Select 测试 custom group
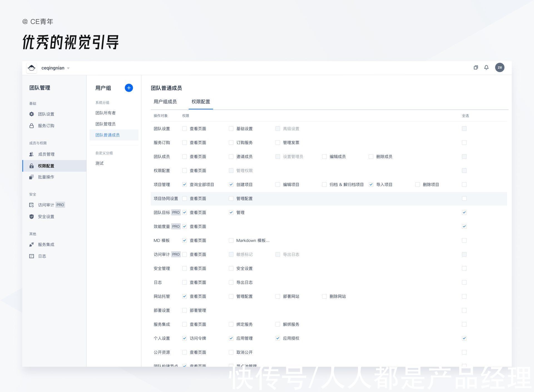 (x=99, y=163)
